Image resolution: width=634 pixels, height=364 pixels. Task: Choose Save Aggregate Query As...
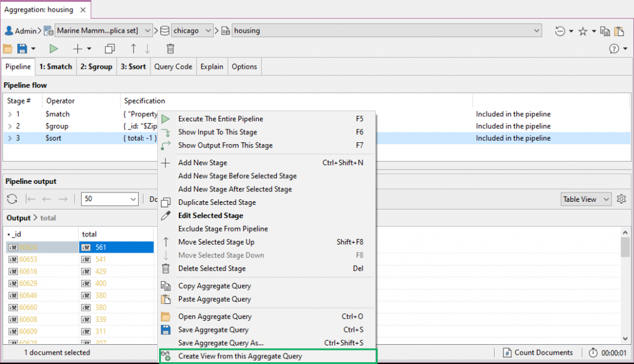click(x=267, y=344)
